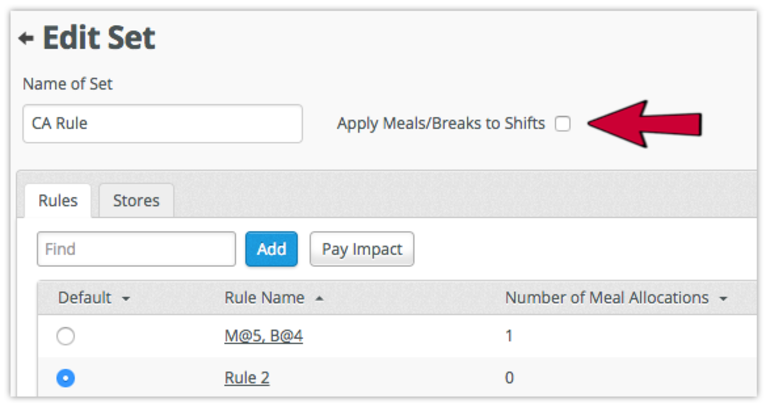Click the Number of Meal Allocations header text
The image size is (768, 408).
[x=607, y=297]
